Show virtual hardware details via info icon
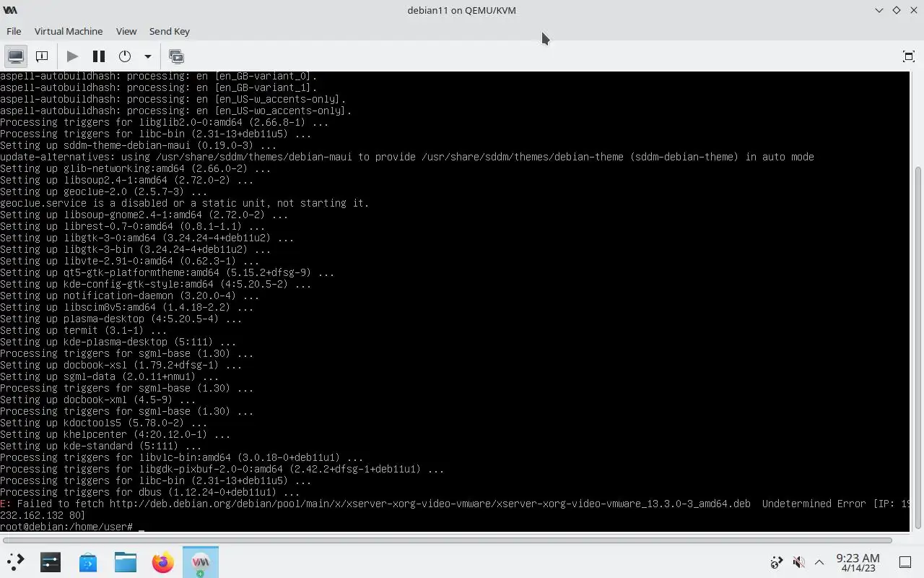Viewport: 924px width, 578px height. click(x=42, y=56)
